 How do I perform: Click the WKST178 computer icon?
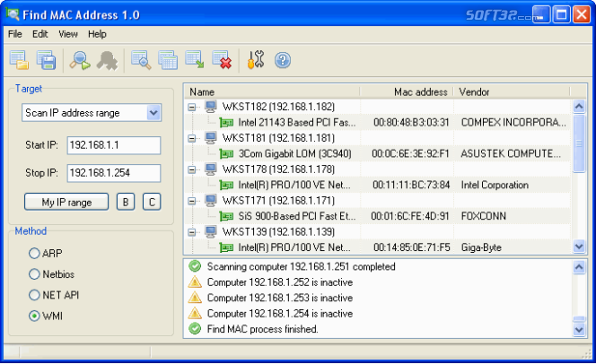click(211, 169)
